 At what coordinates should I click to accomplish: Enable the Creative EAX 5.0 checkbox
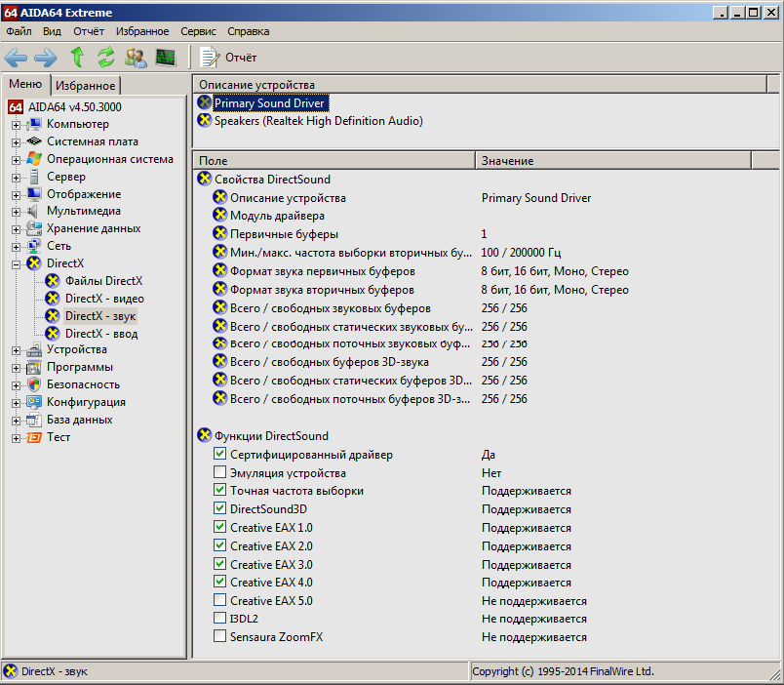click(x=219, y=601)
